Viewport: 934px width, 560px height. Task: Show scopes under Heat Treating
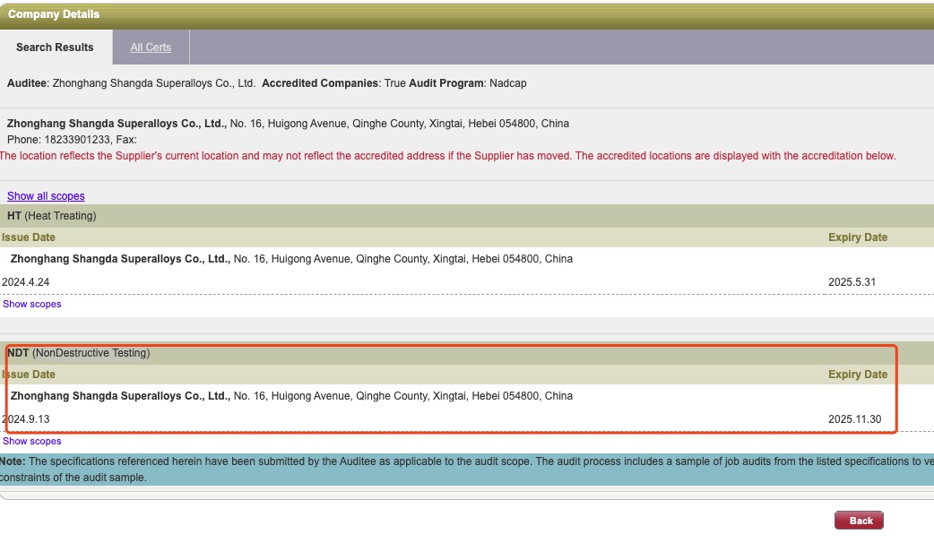(x=32, y=304)
